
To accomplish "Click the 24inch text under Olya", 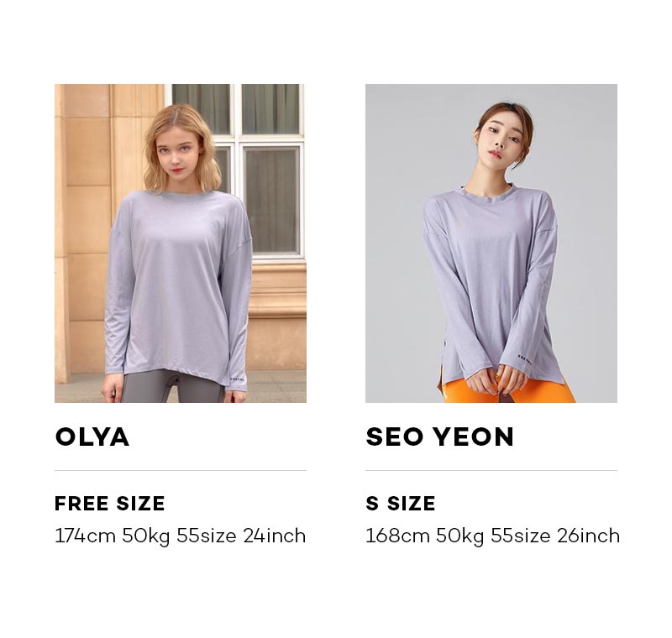I will click(x=275, y=536).
